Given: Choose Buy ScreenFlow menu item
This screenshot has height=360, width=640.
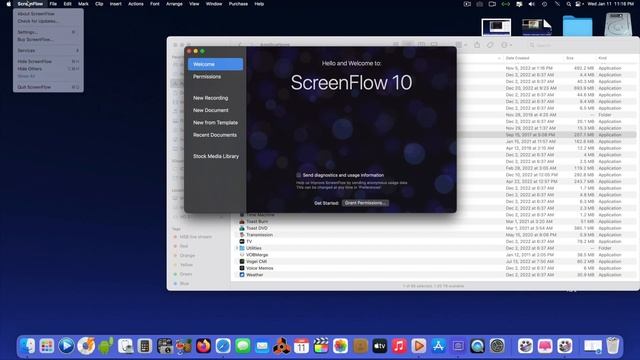Looking at the screenshot, I should pyautogui.click(x=48, y=40).
